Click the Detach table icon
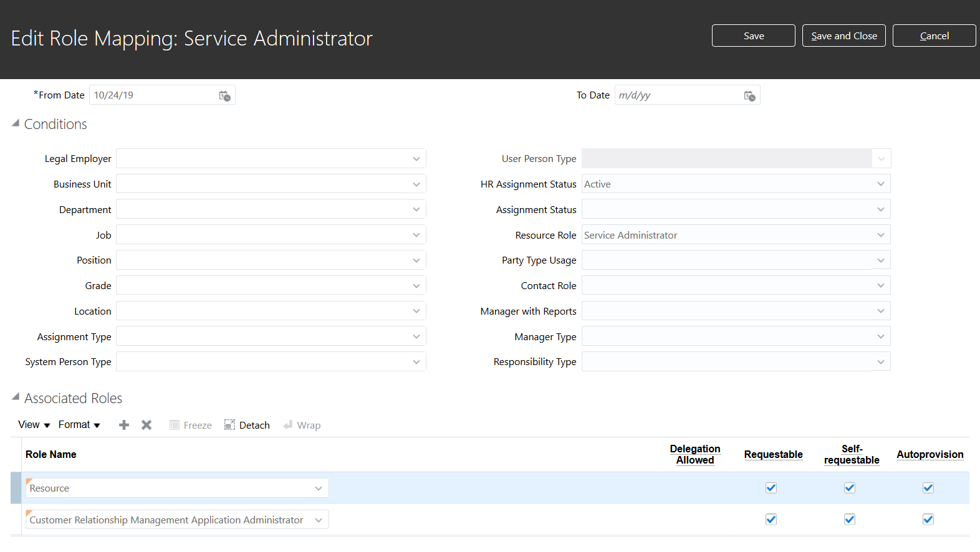 [x=229, y=425]
